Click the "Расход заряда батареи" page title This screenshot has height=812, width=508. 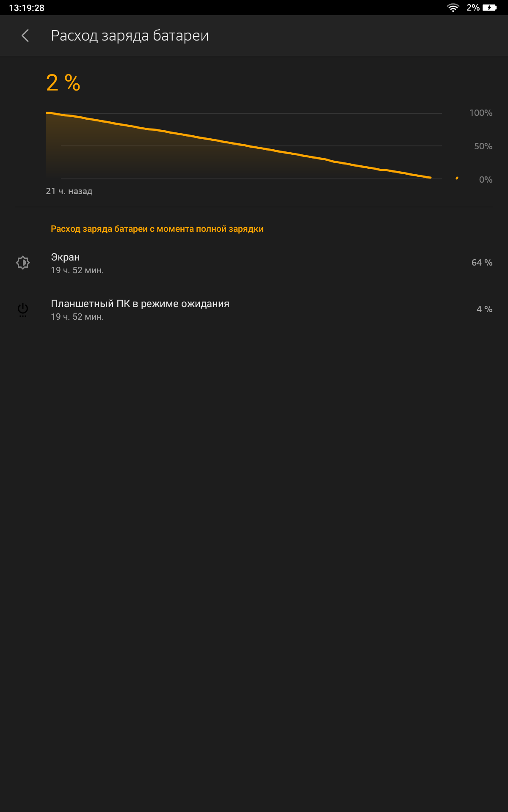pos(130,36)
